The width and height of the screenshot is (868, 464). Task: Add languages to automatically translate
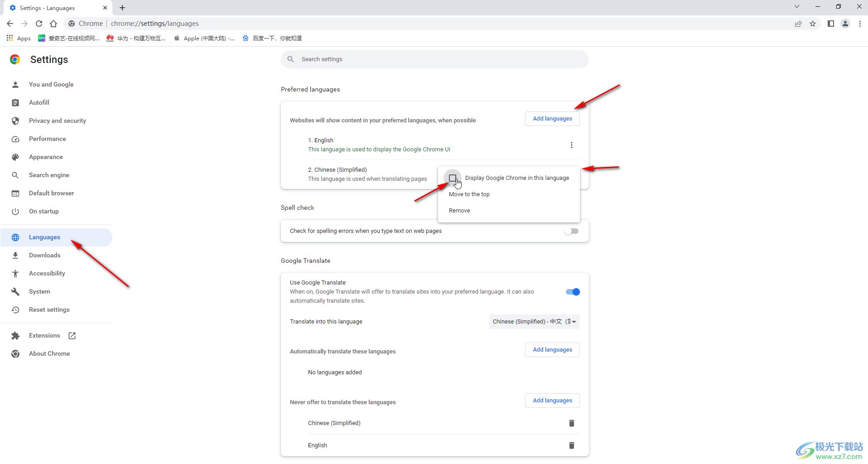pos(552,350)
